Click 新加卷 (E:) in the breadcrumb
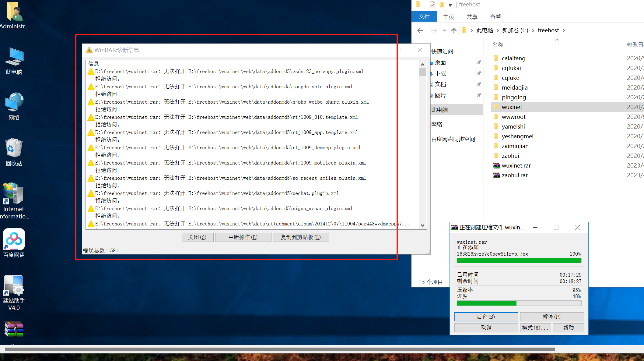644x361 pixels. (x=515, y=30)
